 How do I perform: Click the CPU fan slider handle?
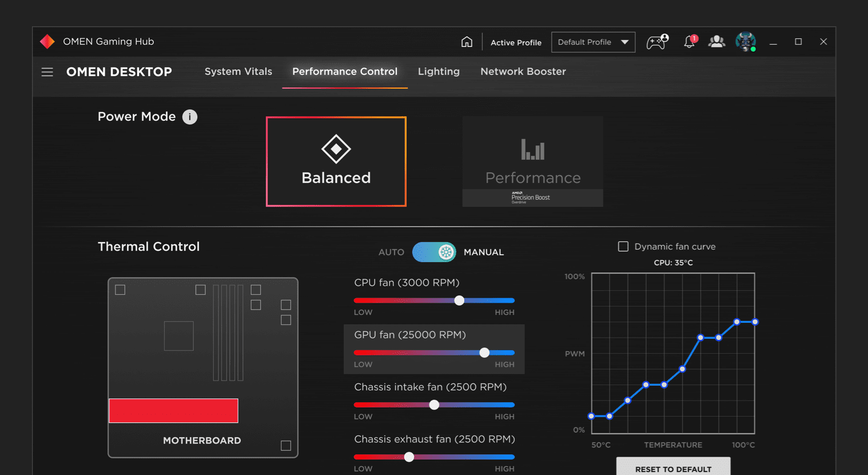point(459,300)
